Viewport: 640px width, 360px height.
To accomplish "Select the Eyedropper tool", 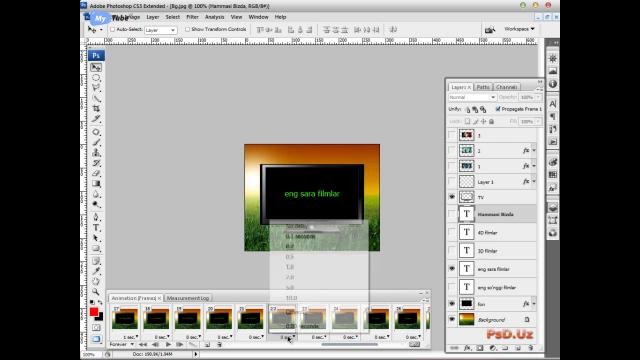I will pyautogui.click(x=96, y=271).
